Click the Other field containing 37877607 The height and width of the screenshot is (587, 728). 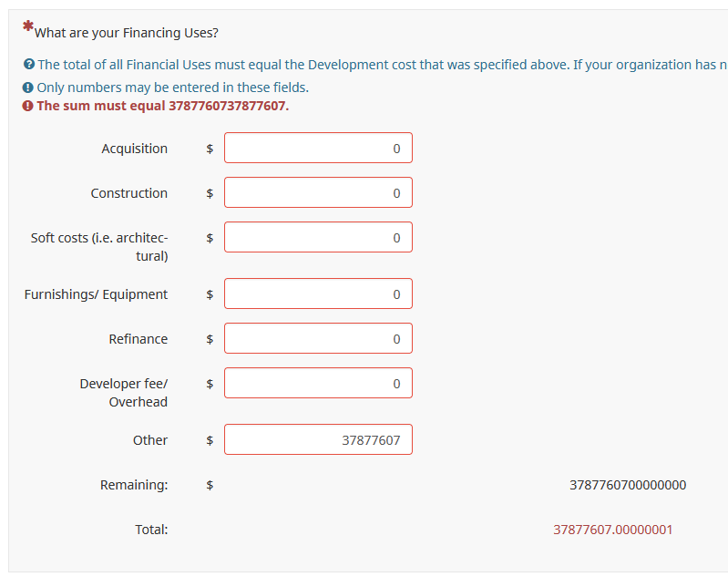pos(318,439)
